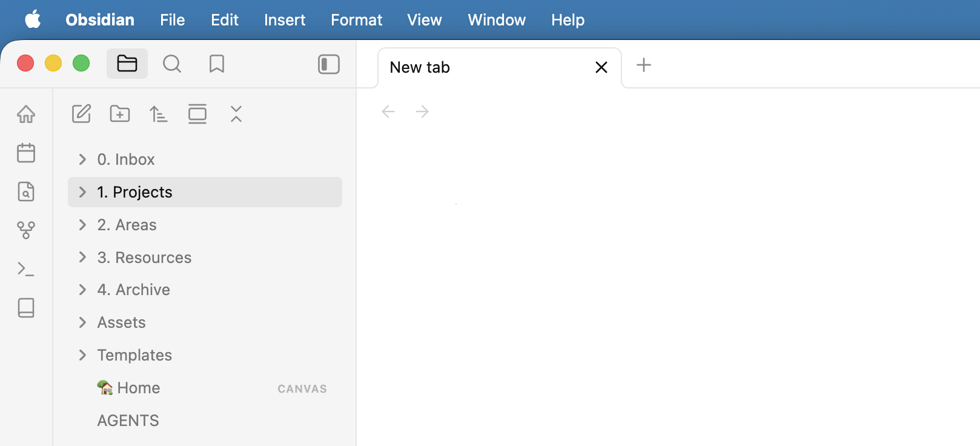Viewport: 980px width, 446px height.
Task: Open the Apple menu
Action: pyautogui.click(x=33, y=19)
